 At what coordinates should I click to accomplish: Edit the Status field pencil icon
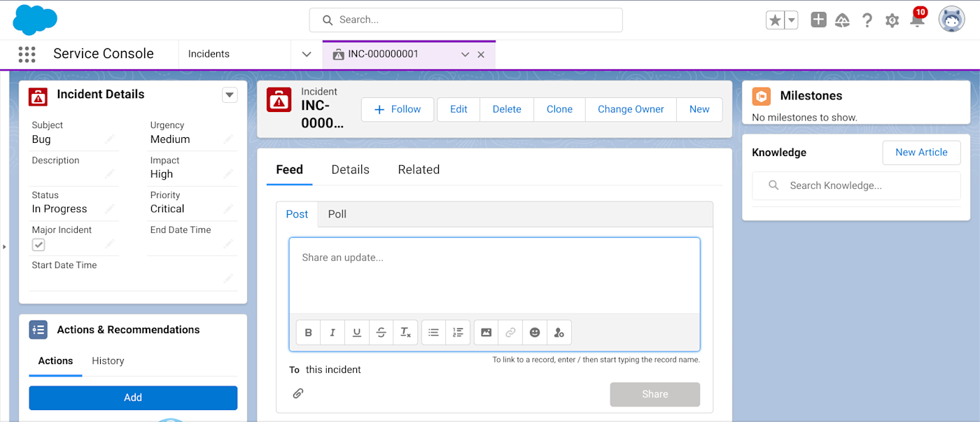(110, 209)
